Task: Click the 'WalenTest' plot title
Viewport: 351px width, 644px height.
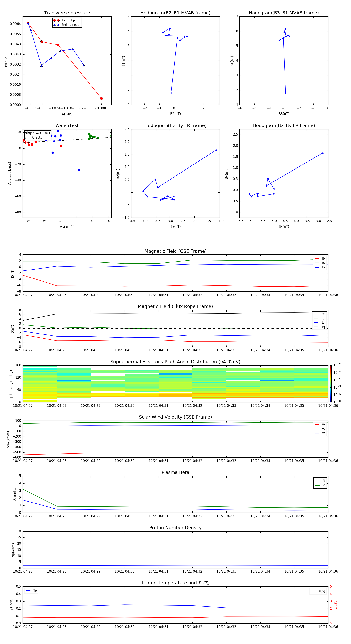Action: (67, 125)
